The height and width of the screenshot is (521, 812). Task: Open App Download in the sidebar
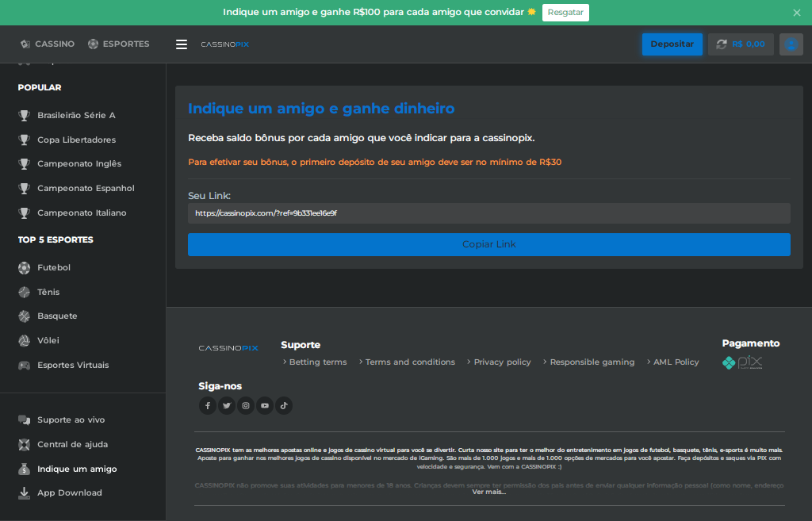point(69,493)
